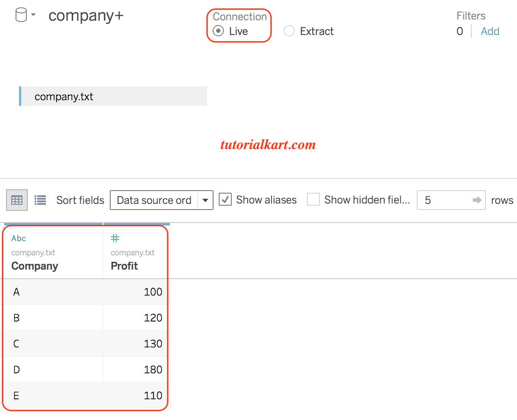Enable Show hidden fields

(313, 200)
